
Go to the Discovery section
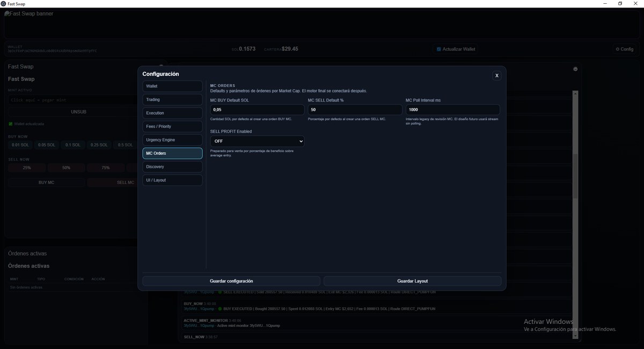[172, 166]
